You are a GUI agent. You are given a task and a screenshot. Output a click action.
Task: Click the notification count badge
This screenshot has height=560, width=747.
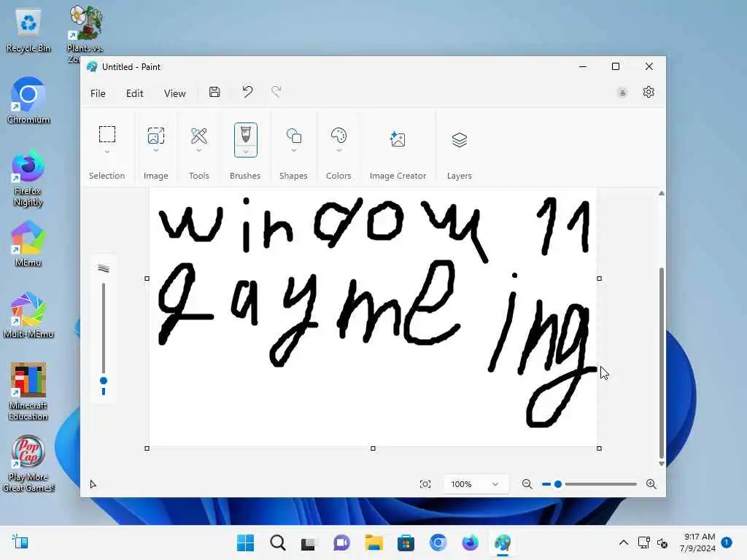point(727,542)
